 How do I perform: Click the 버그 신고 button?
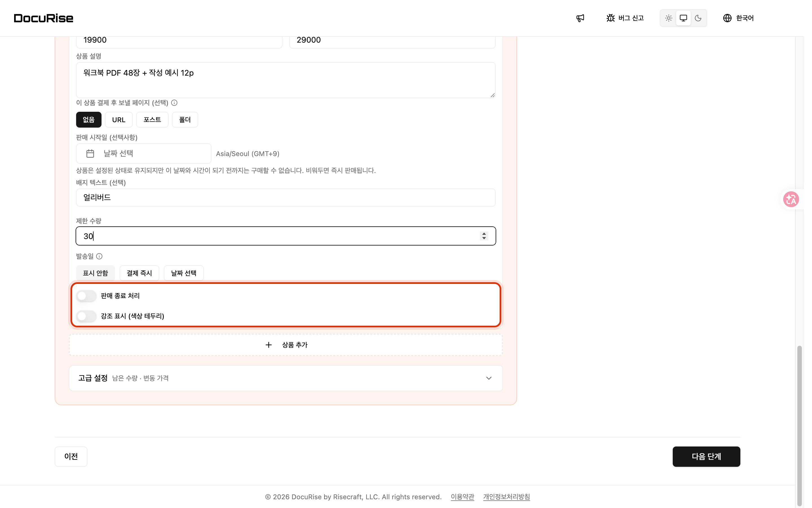pyautogui.click(x=625, y=18)
